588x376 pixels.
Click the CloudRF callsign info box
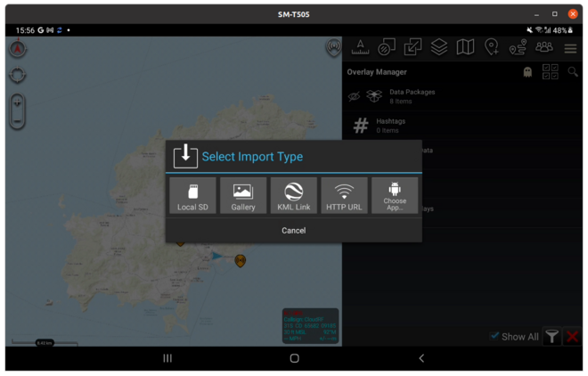pyautogui.click(x=310, y=326)
